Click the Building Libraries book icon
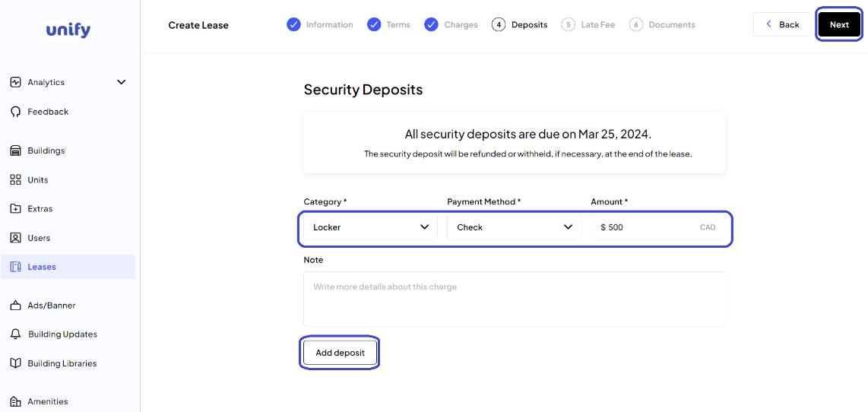The width and height of the screenshot is (868, 412). [15, 363]
